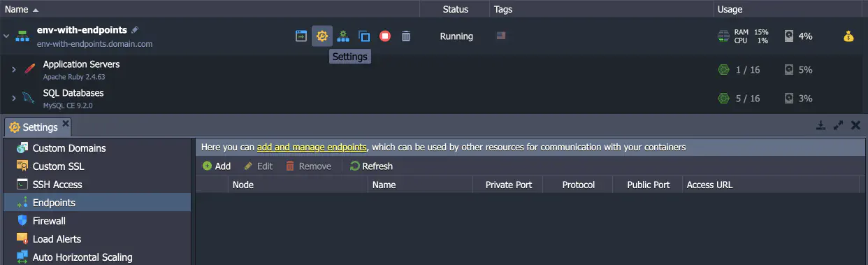This screenshot has width=868, height=265.
Task: Expand the Application Servers node
Action: (13, 69)
